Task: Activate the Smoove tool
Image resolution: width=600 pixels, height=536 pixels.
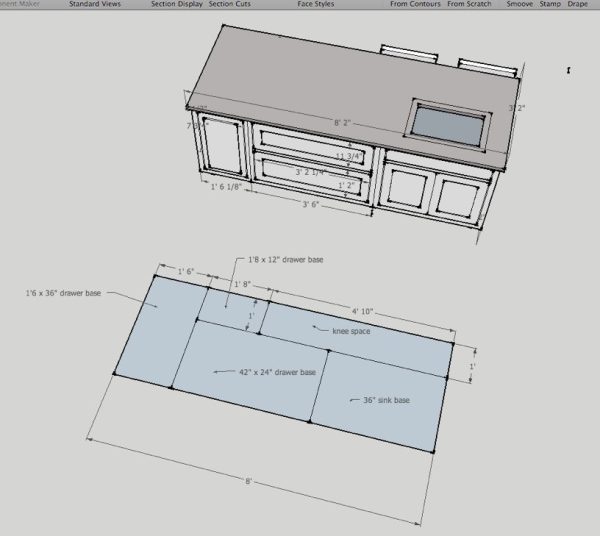Action: coord(520,5)
